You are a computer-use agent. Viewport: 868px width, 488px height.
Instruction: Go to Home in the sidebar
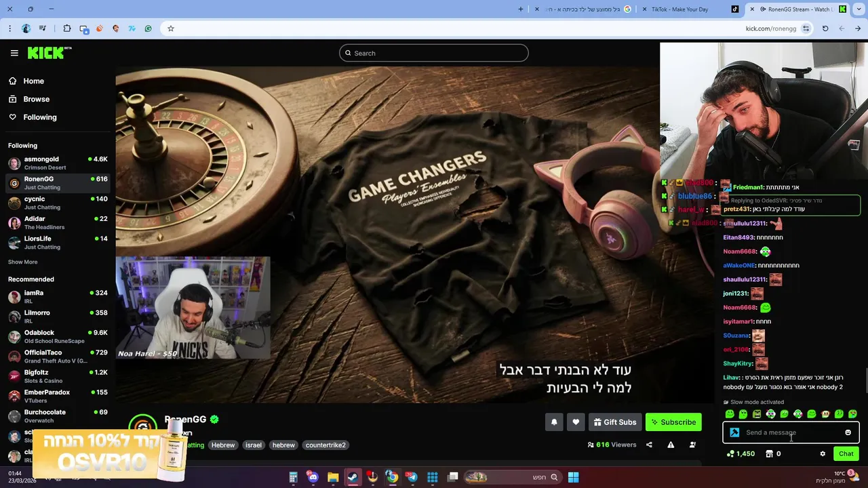[x=33, y=81]
